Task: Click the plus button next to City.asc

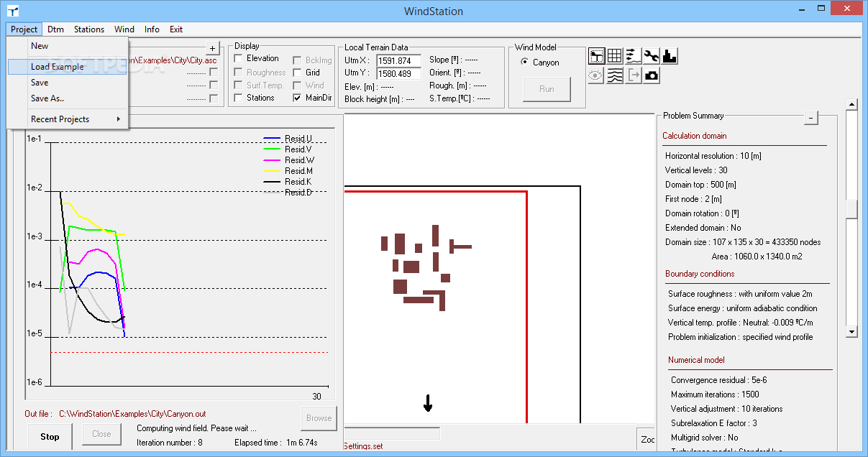Action: pyautogui.click(x=212, y=48)
